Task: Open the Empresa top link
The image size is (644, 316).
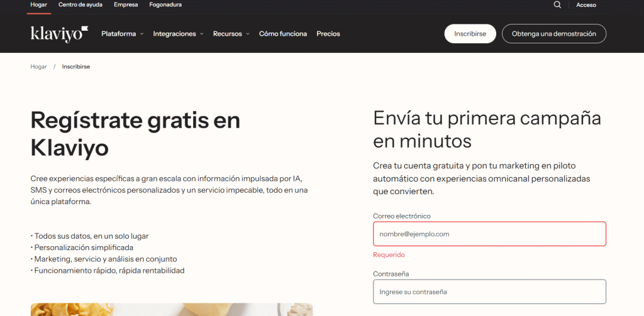Action: pos(126,5)
